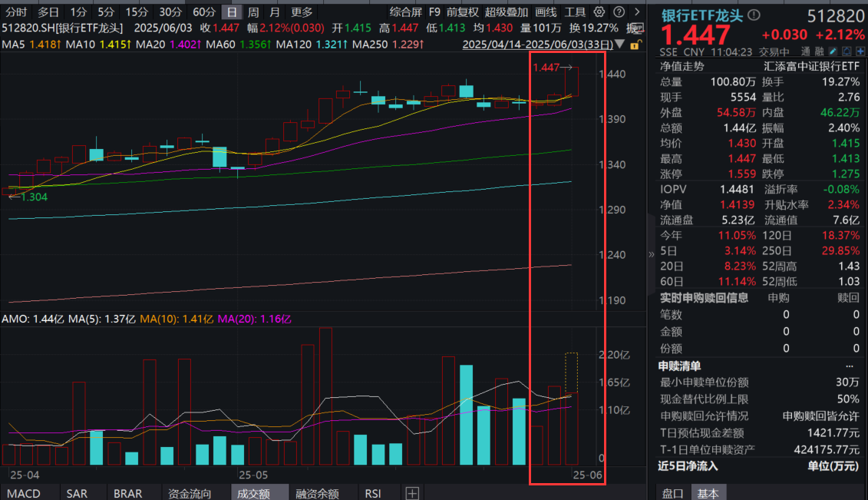Select the 30分 period

coord(170,12)
